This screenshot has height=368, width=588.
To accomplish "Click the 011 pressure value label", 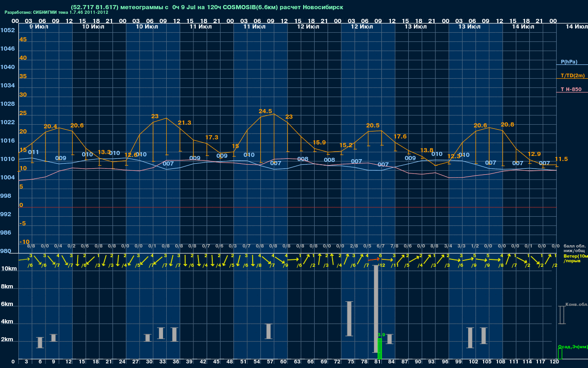I will 34,152.
